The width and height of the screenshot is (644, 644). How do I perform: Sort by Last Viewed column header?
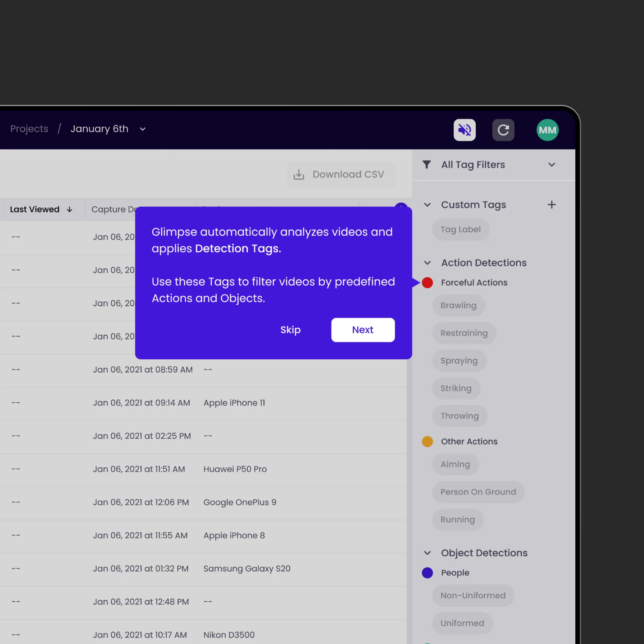point(35,209)
